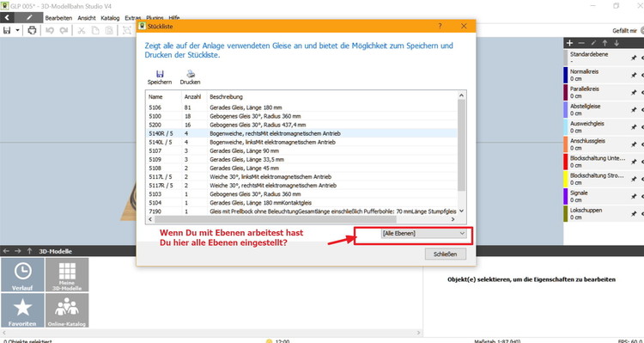Image resolution: width=644 pixels, height=343 pixels.
Task: Toggle the pin for Standardebene layer
Action: coord(634,58)
